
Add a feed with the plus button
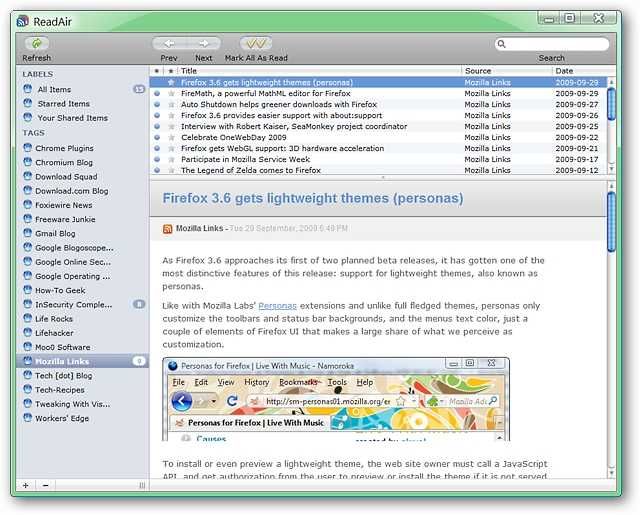[26, 485]
